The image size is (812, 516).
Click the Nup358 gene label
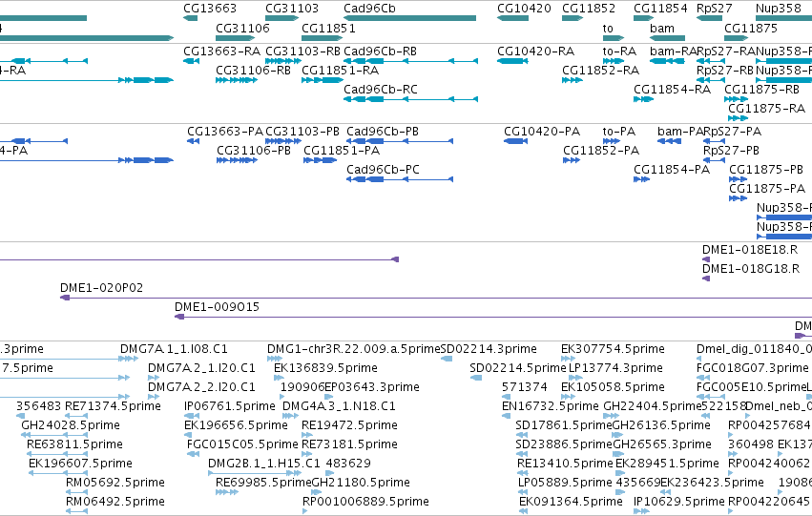779,9
